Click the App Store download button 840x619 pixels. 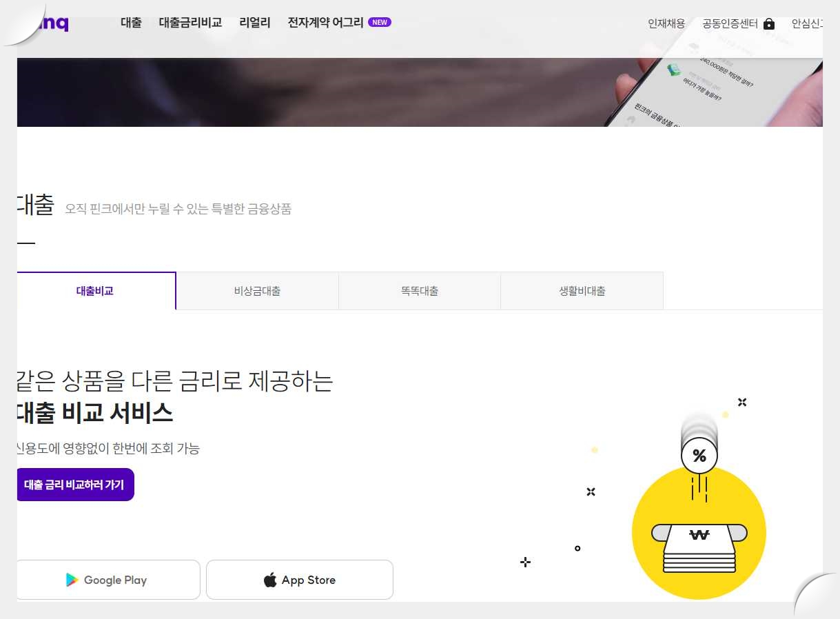(x=300, y=579)
